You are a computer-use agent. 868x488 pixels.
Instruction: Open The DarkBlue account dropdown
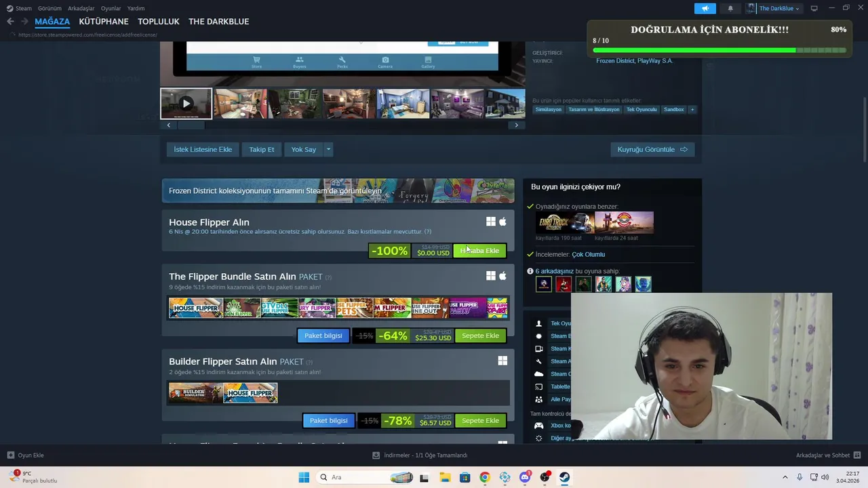pyautogui.click(x=774, y=8)
